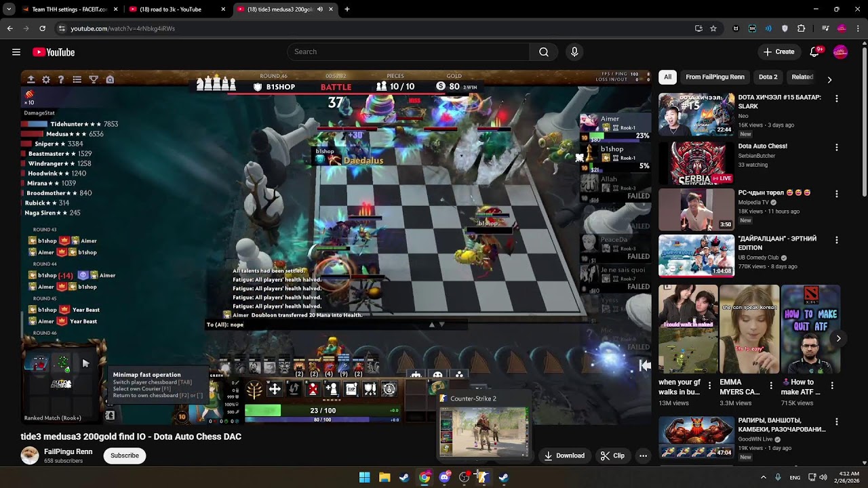Mute the audio on the playing tab
The image size is (868, 488).
point(320,9)
